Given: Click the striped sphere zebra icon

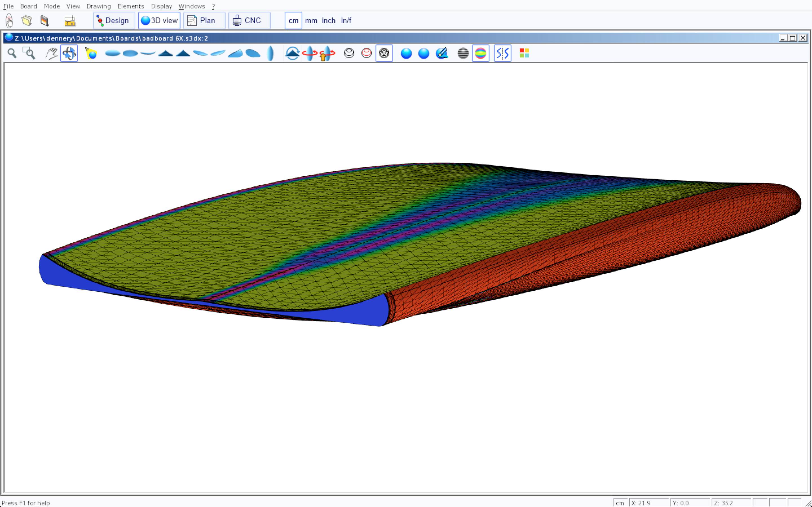Looking at the screenshot, I should pyautogui.click(x=463, y=53).
